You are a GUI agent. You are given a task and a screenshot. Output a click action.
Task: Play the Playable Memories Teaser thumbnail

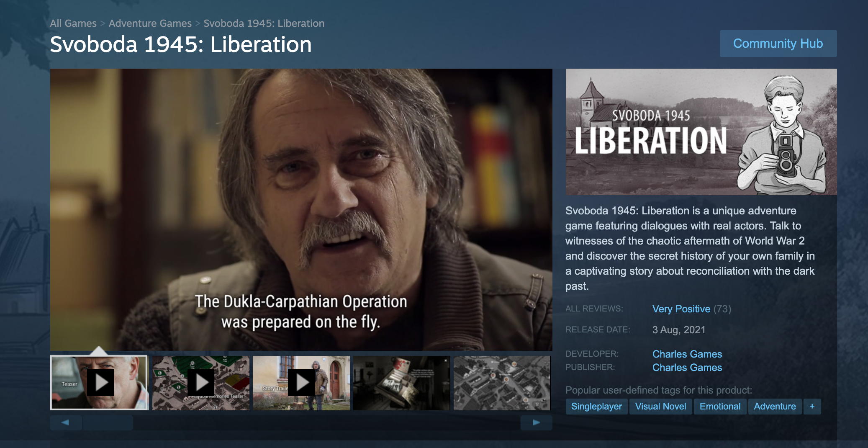[x=201, y=383]
